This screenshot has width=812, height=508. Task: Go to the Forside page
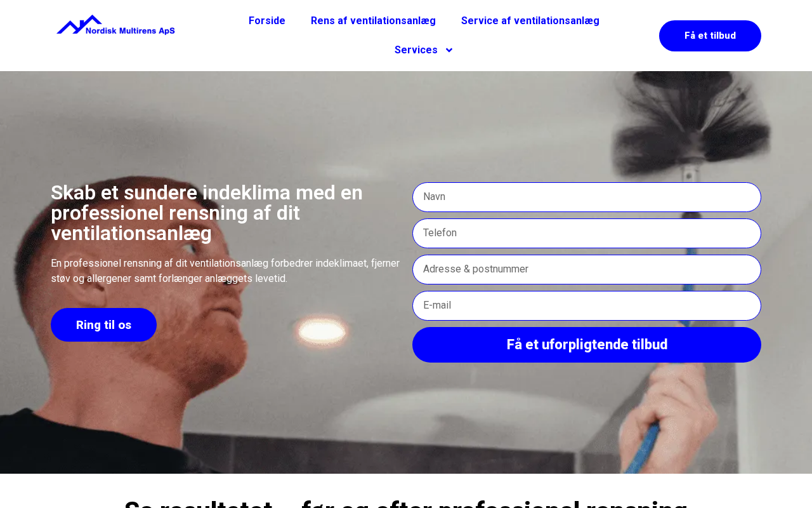coord(267,21)
